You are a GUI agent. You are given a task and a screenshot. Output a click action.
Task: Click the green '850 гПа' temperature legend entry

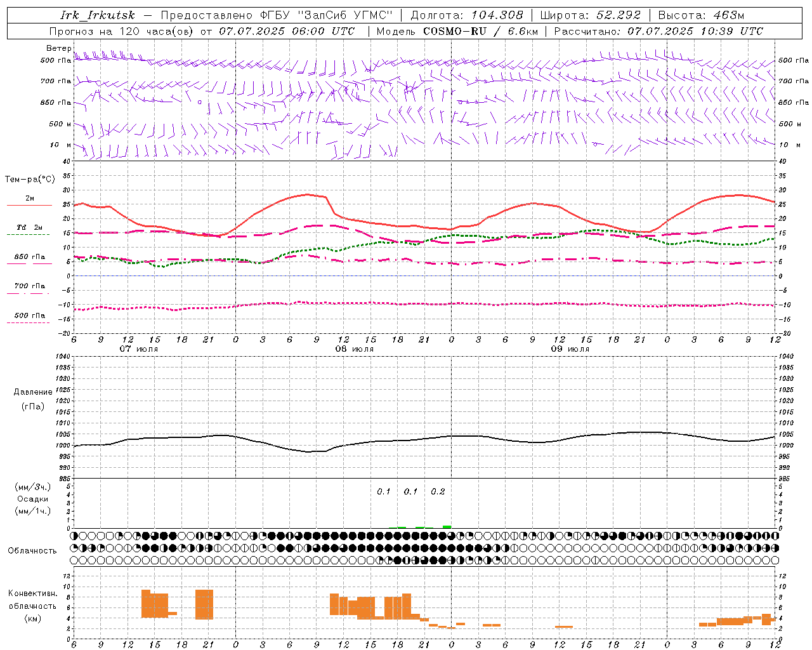pyautogui.click(x=29, y=257)
